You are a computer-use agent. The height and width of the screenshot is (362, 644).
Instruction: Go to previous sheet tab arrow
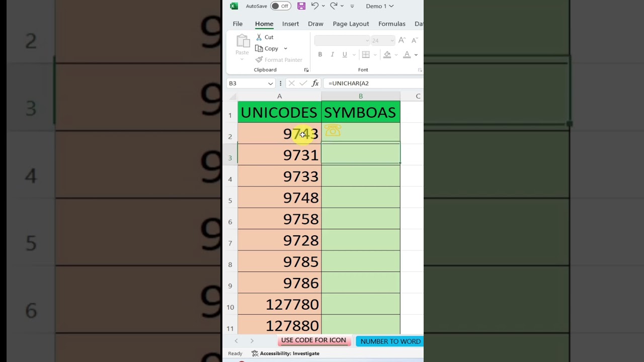(x=236, y=341)
